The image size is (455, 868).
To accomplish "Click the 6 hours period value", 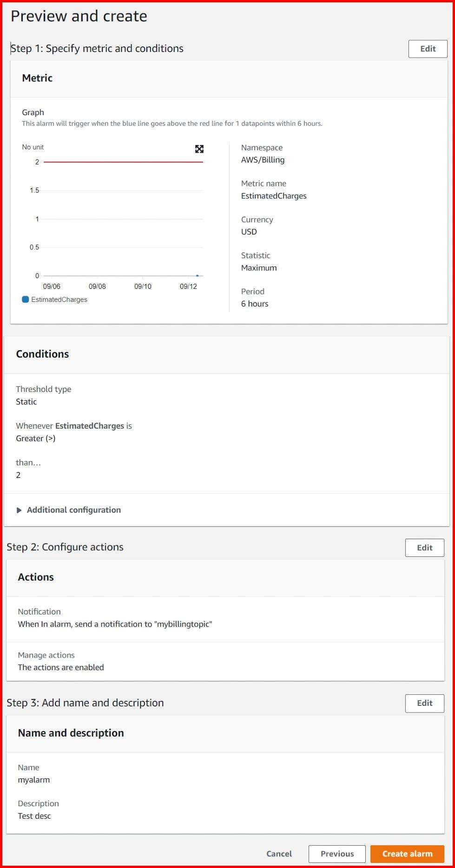I will click(x=255, y=304).
